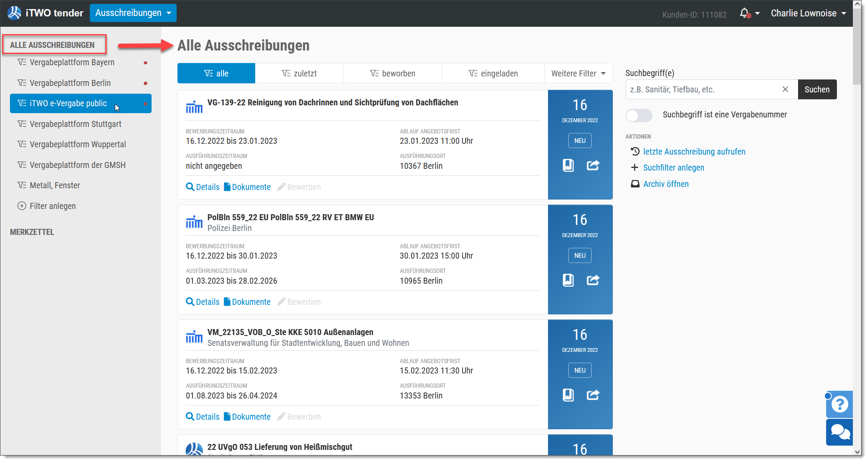Click 'letzte Ausschreibung aufrufen' link

click(694, 152)
